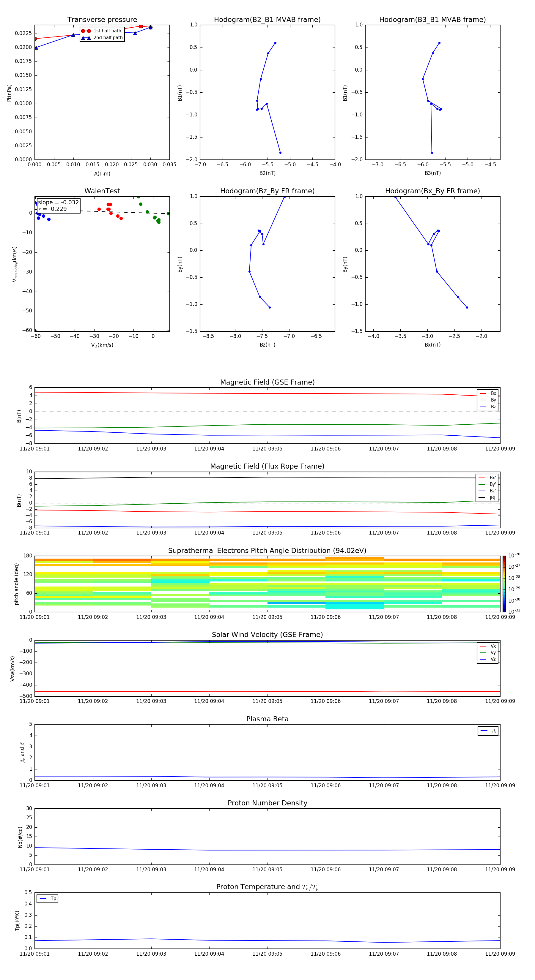535x980 pixels.
Task: Select the 'r = -0.229' annotation
Action: pyautogui.click(x=53, y=209)
